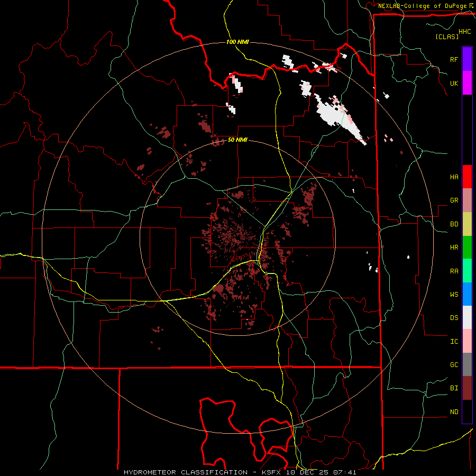Click the RA light green legend swatch
Screen dimensions: 476x476
pyautogui.click(x=467, y=271)
